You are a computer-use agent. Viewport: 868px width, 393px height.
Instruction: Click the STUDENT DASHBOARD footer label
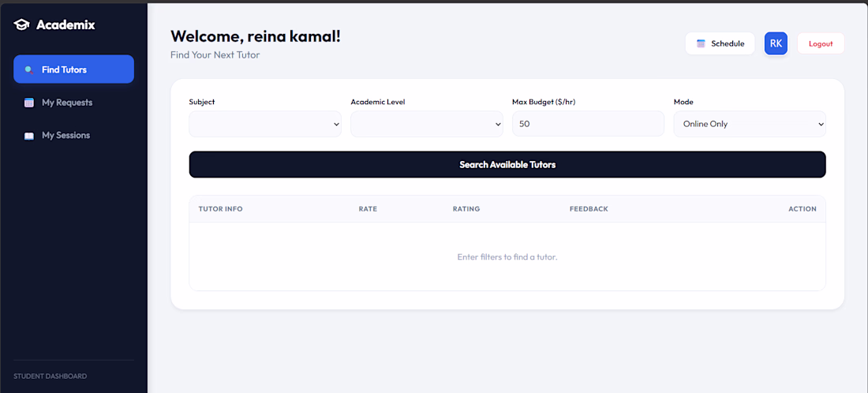[50, 376]
